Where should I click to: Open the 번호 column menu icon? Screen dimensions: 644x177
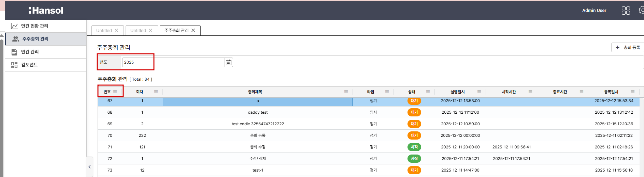point(115,92)
